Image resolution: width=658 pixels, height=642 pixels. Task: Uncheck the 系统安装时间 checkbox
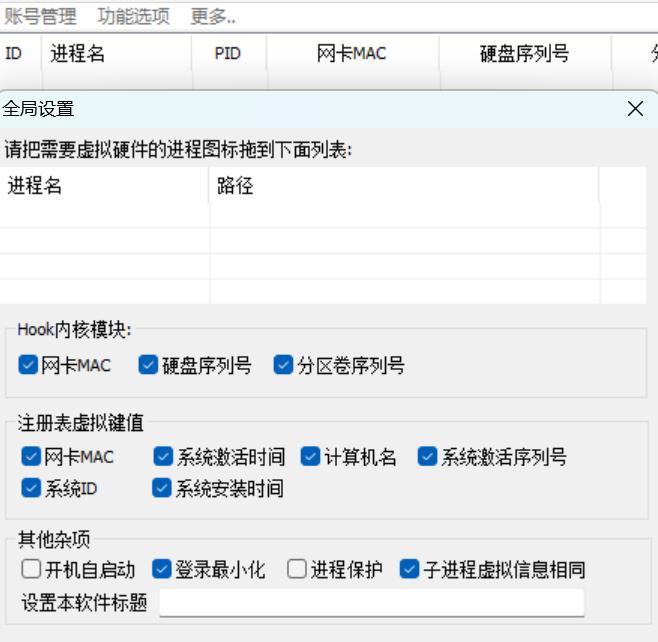[162, 488]
